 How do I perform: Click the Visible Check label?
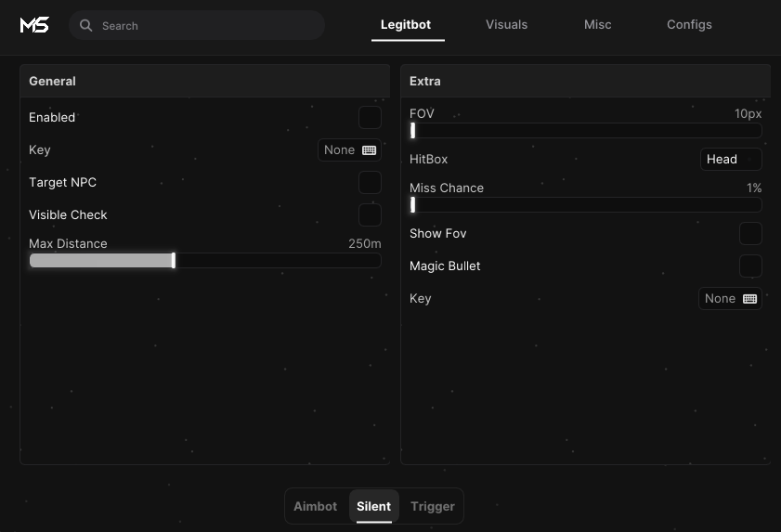(x=68, y=215)
